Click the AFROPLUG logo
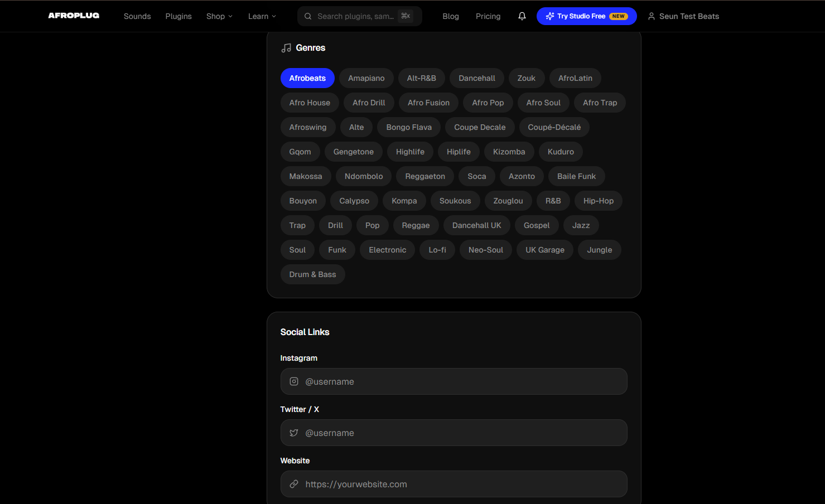825x504 pixels. 74,16
